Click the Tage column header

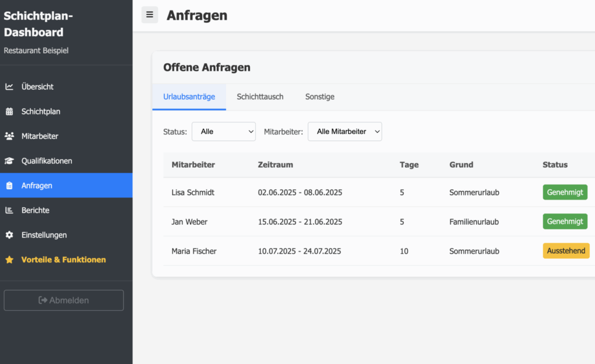tap(409, 164)
